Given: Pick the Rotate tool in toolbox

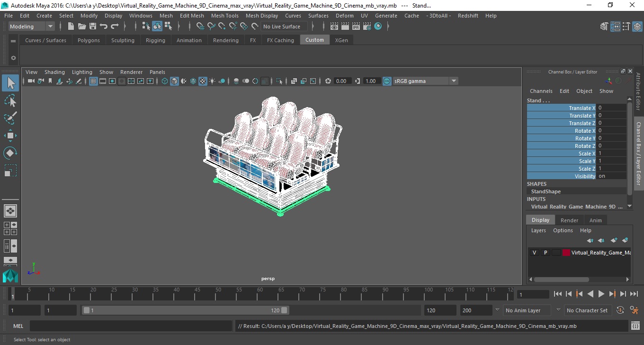Looking at the screenshot, I should 10,153.
